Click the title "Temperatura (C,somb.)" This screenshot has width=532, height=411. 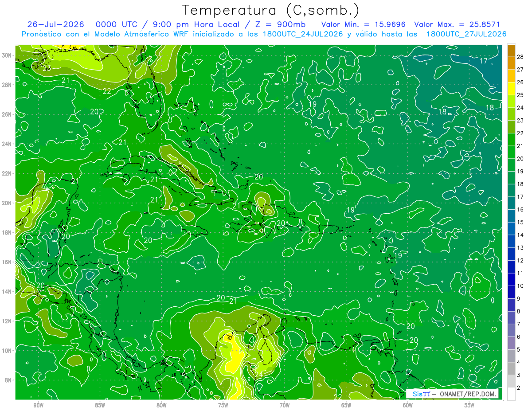pos(270,10)
